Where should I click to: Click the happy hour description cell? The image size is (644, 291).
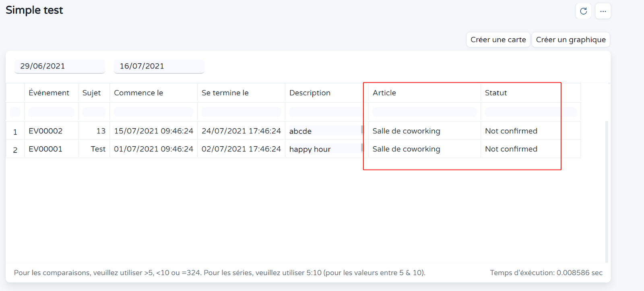310,149
